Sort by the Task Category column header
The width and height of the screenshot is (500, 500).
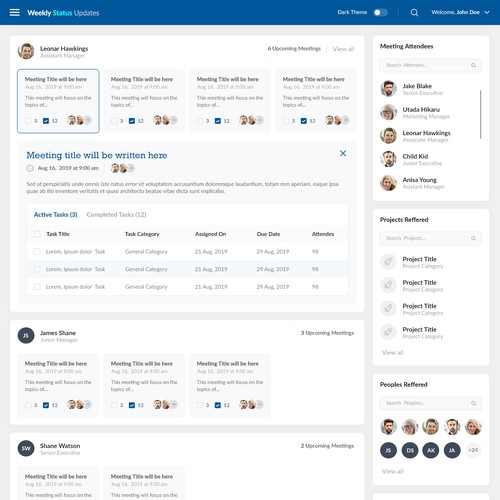(x=142, y=234)
